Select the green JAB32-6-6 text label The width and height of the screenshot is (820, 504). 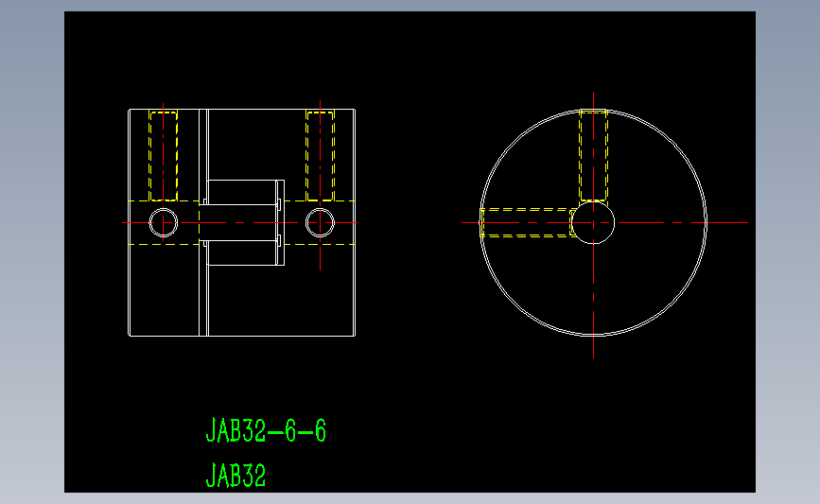click(x=266, y=430)
